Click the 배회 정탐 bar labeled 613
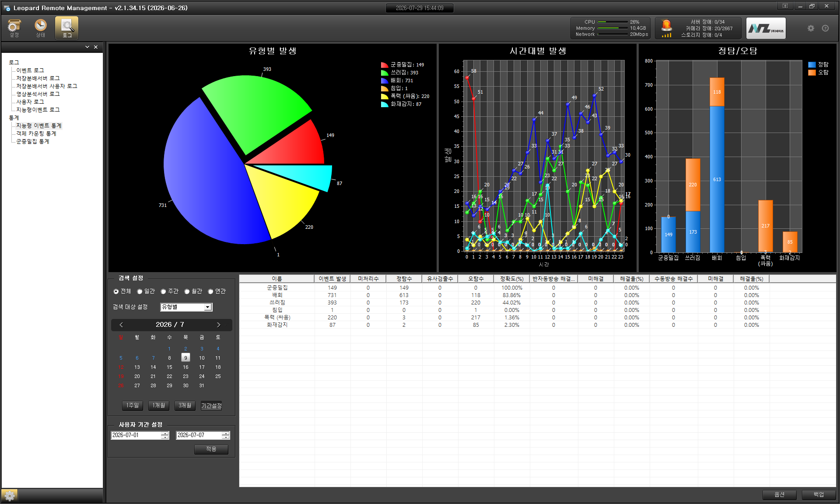The image size is (840, 504). pyautogui.click(x=717, y=179)
